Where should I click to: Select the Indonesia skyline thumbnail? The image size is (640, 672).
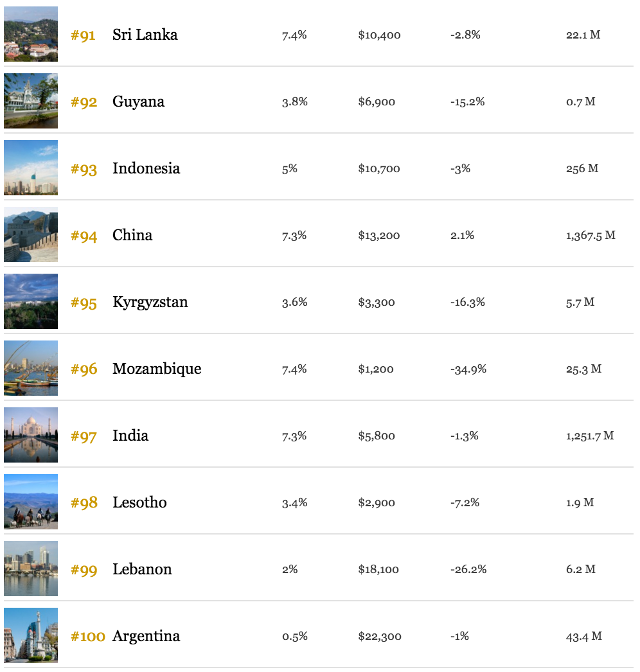coord(31,168)
